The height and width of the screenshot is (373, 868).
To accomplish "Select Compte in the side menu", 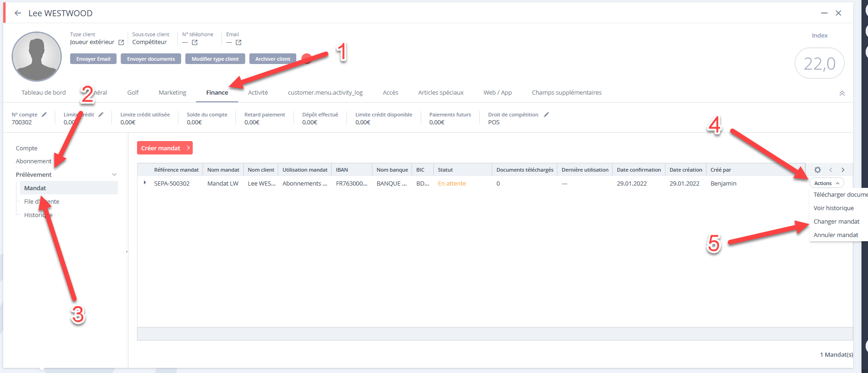I will (26, 148).
